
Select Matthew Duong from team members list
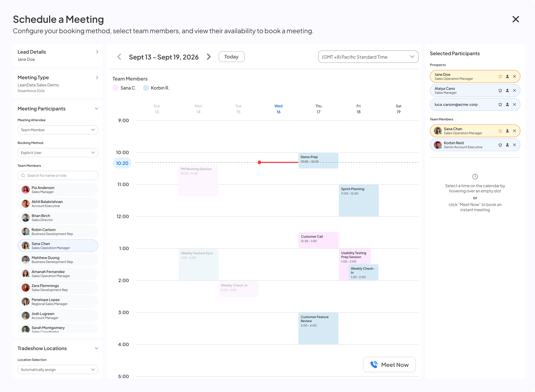tap(58, 260)
